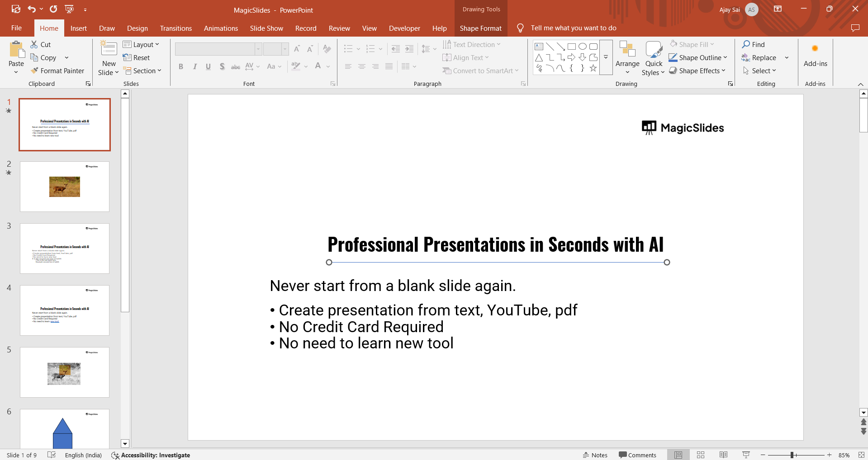Open the Shape Outline dropdown
868x460 pixels.
(698, 57)
